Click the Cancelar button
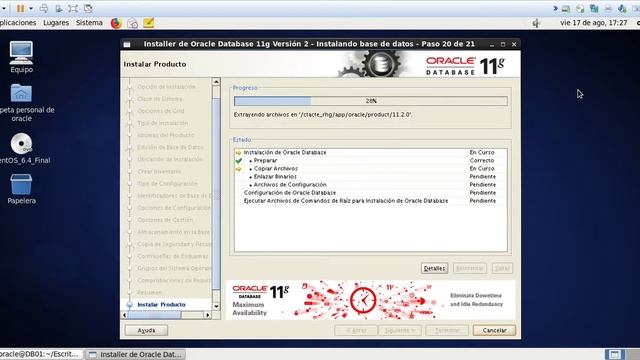 (x=494, y=330)
